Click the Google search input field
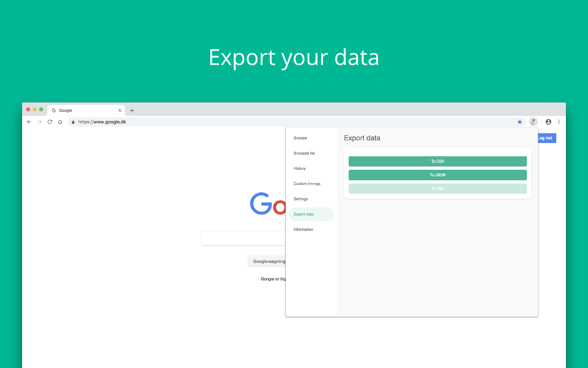The width and height of the screenshot is (588, 368). [243, 238]
